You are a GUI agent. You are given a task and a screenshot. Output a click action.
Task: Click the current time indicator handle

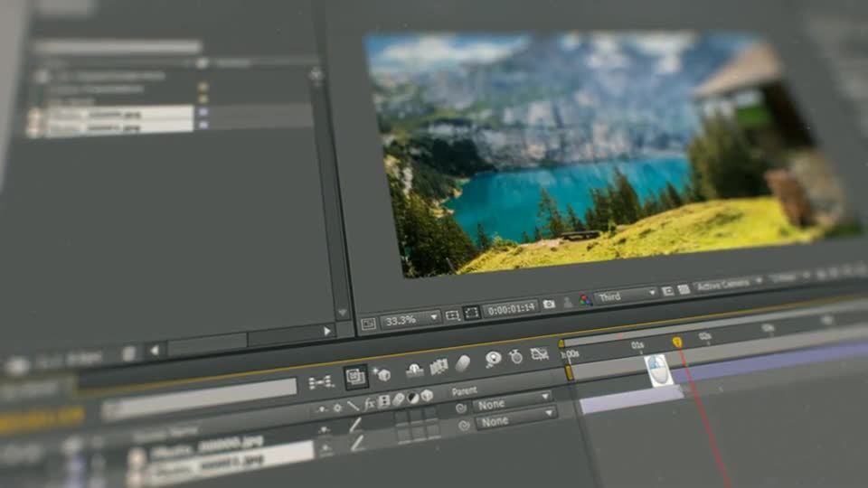pos(677,343)
